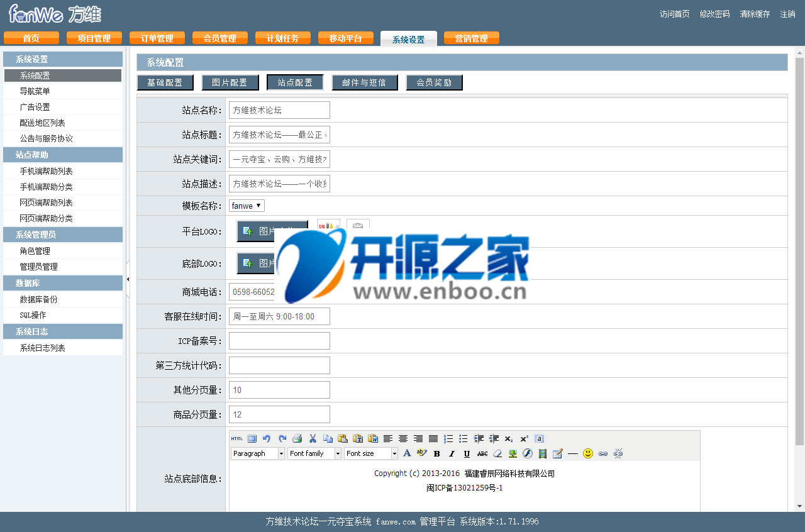The width and height of the screenshot is (805, 532).
Task: Insert smiley emoticon
Action: coord(588,453)
